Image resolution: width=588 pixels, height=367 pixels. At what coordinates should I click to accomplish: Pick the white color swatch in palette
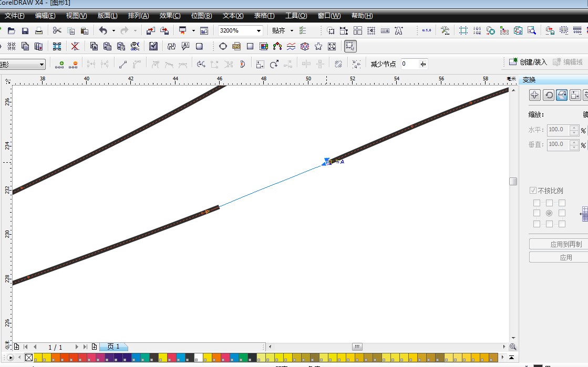pyautogui.click(x=199, y=357)
